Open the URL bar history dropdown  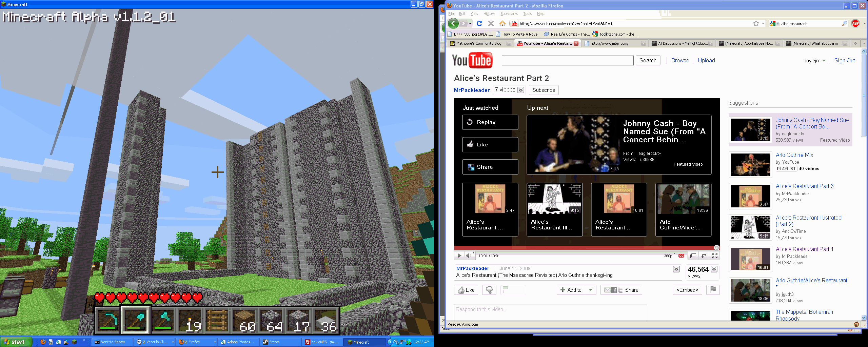pyautogui.click(x=763, y=23)
